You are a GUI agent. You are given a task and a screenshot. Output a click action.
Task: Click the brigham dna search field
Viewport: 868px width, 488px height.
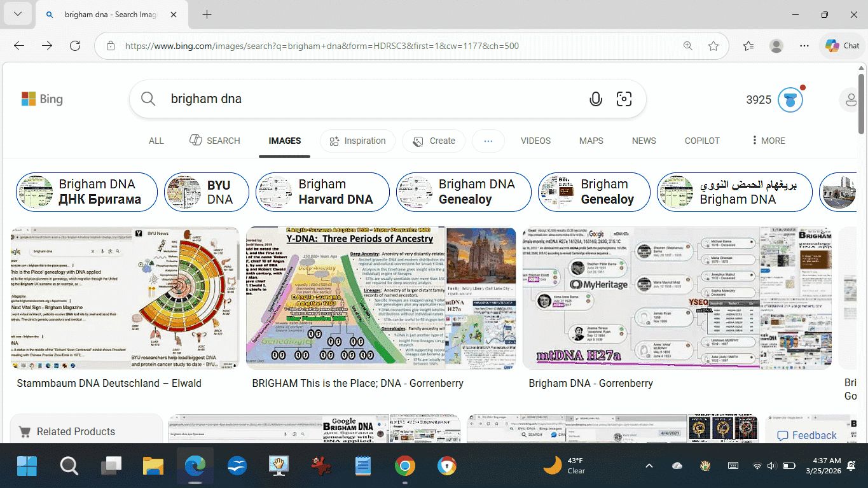pos(369,99)
